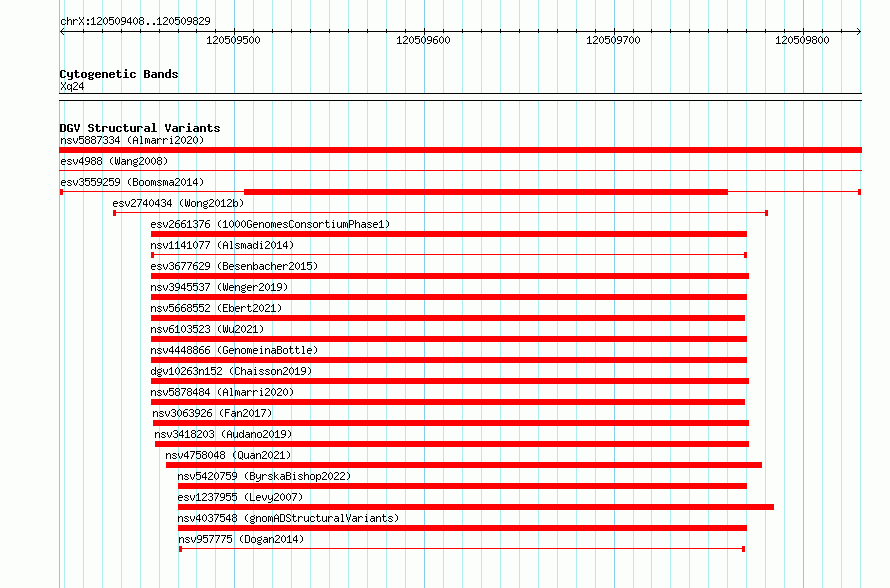Click the thin line under nsv957775 (Dogan2014)
This screenshot has height=588, width=890.
(x=462, y=549)
